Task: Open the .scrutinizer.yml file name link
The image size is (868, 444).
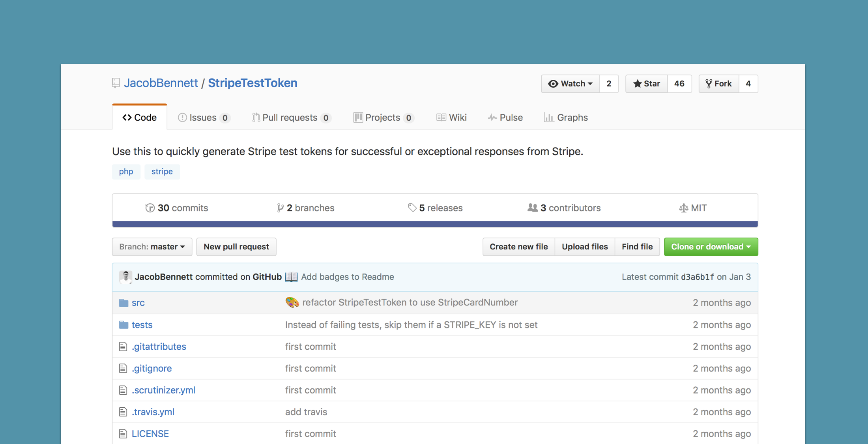Action: (x=163, y=390)
